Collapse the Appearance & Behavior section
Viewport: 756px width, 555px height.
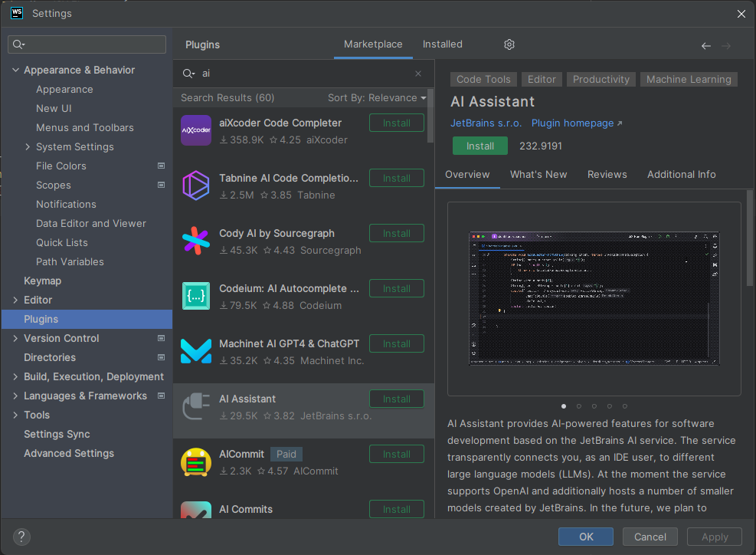pos(15,70)
